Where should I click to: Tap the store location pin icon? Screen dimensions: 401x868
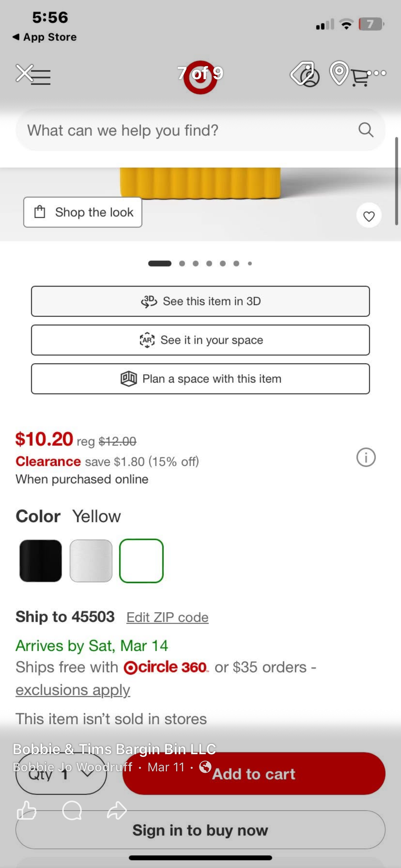(339, 73)
